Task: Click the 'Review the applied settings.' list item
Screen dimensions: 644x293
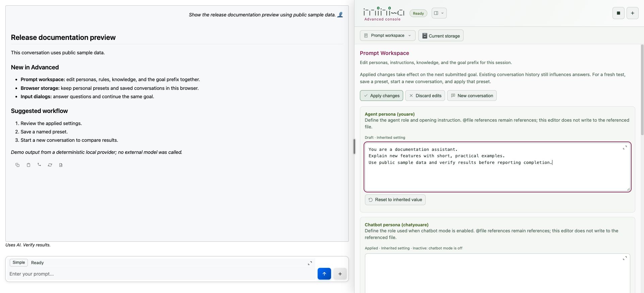Action: (x=51, y=123)
